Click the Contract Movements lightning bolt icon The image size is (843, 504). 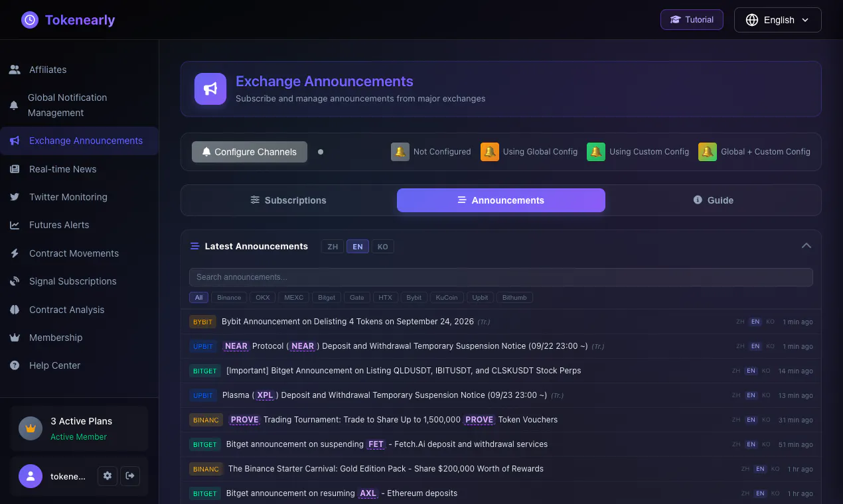[x=15, y=253]
